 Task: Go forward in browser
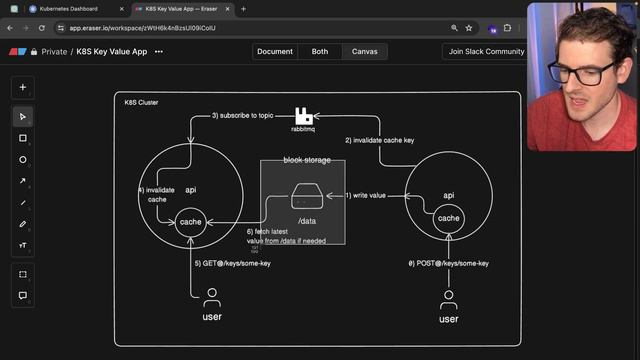click(26, 28)
